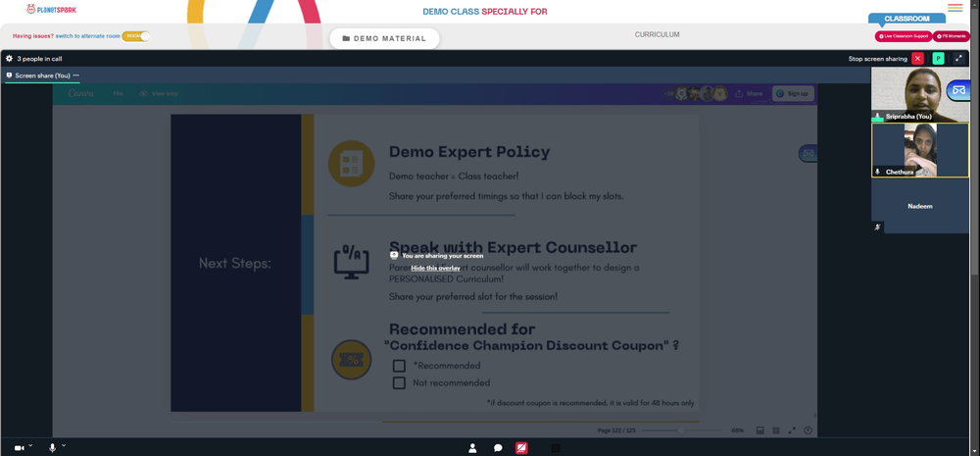This screenshot has height=456, width=980.
Task: Click the blue floating badge icon on video
Action: [958, 90]
